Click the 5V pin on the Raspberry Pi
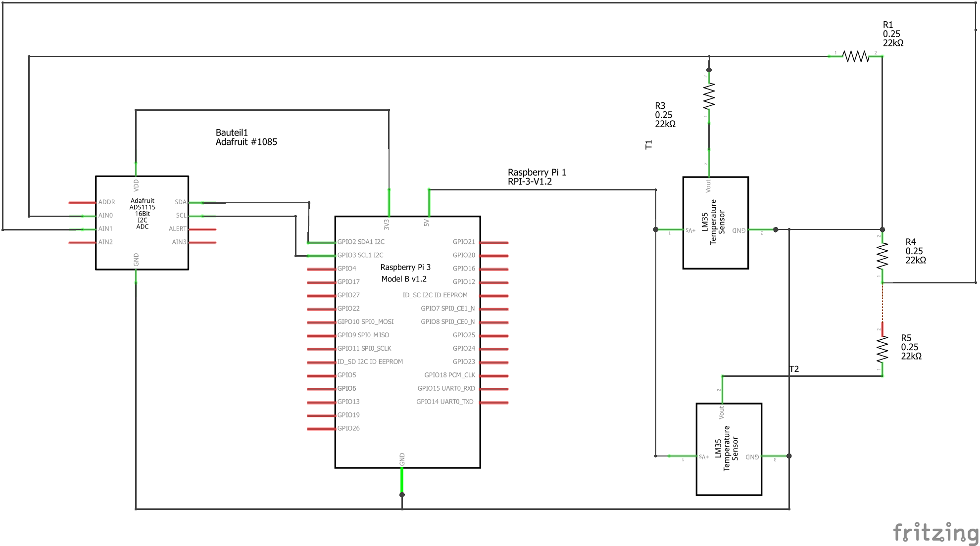980x546 pixels. point(429,203)
